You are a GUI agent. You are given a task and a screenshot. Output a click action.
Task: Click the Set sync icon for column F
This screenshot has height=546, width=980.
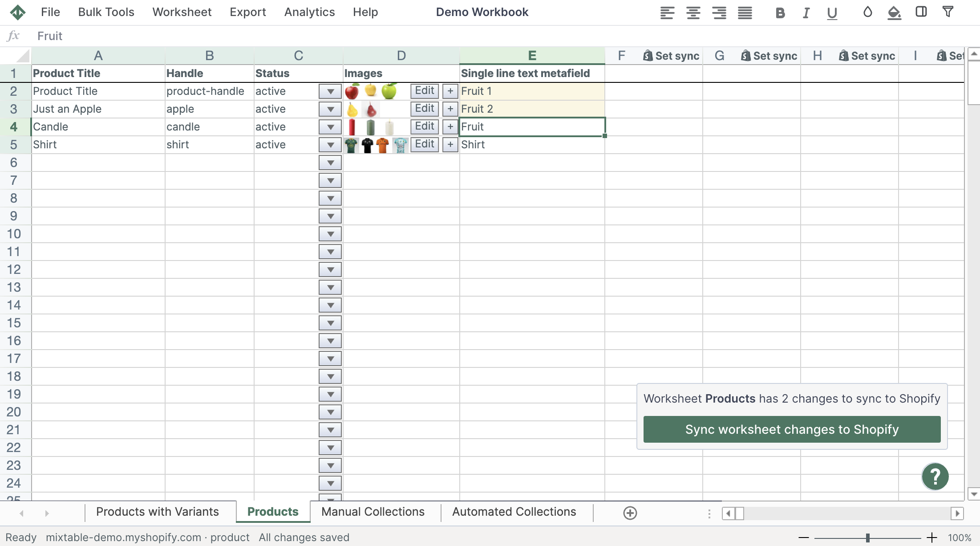(x=670, y=56)
